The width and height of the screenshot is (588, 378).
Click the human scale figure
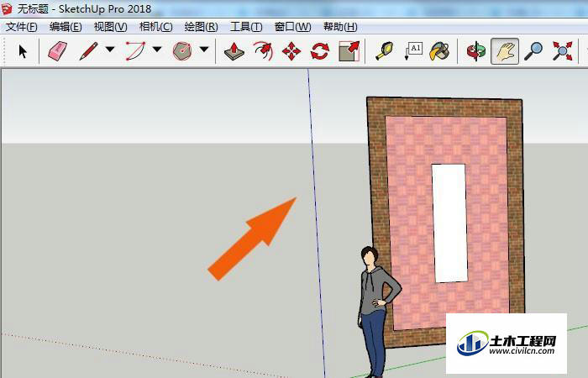click(375, 312)
